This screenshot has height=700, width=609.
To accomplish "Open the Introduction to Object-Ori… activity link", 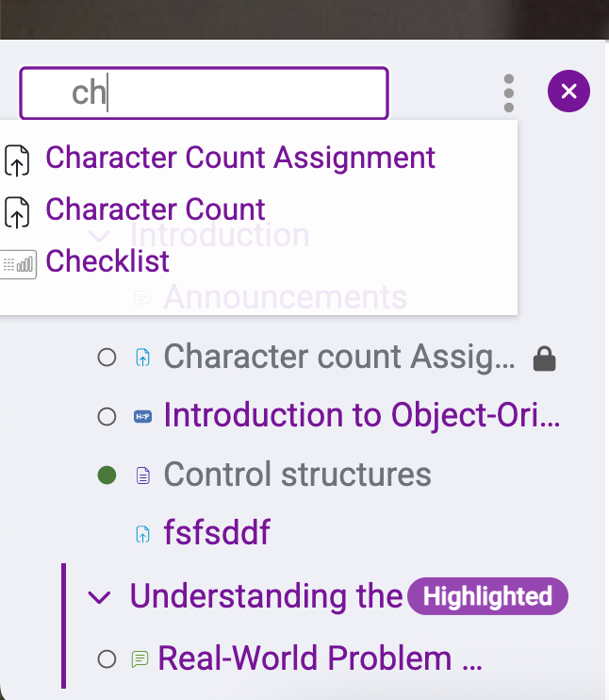I will (x=362, y=416).
